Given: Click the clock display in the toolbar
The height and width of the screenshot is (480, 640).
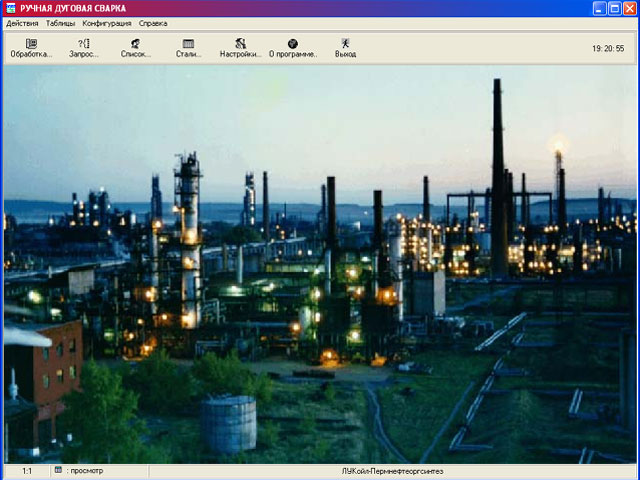Looking at the screenshot, I should (x=607, y=48).
